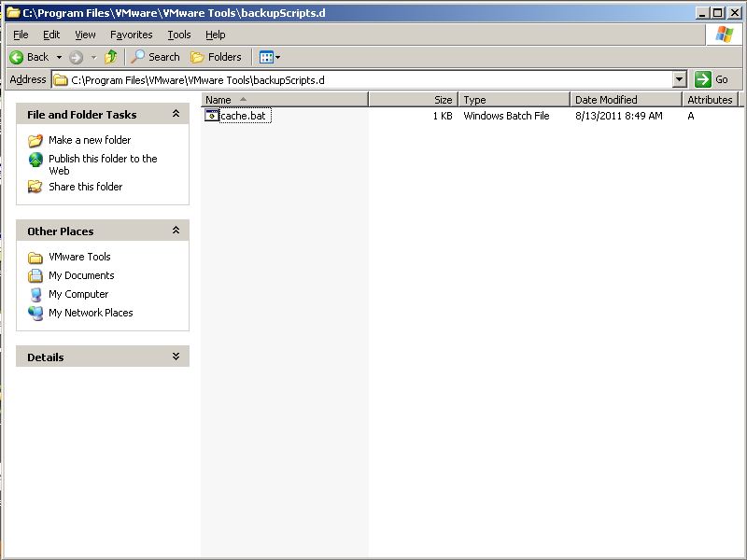Viewport: 747px width, 560px height.
Task: Click the 'Windows Batch File' type cell
Action: click(x=506, y=116)
